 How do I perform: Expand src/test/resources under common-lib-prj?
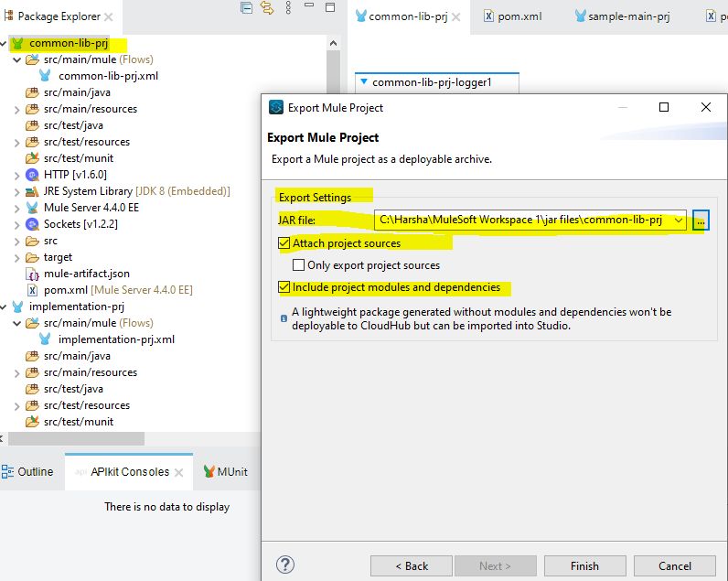(17, 143)
